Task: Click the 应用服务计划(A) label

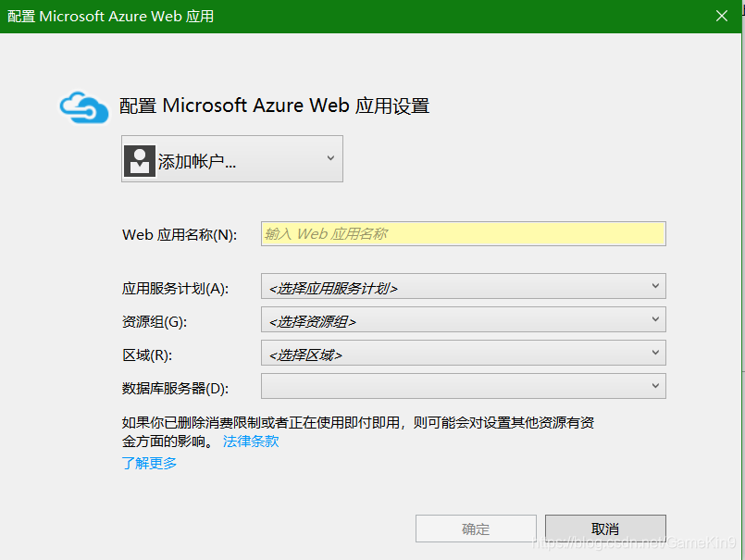Action: pos(175,289)
